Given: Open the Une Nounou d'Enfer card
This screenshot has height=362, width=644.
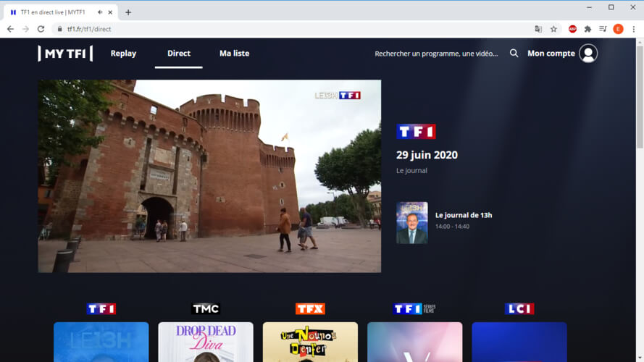Looking at the screenshot, I should [310, 342].
